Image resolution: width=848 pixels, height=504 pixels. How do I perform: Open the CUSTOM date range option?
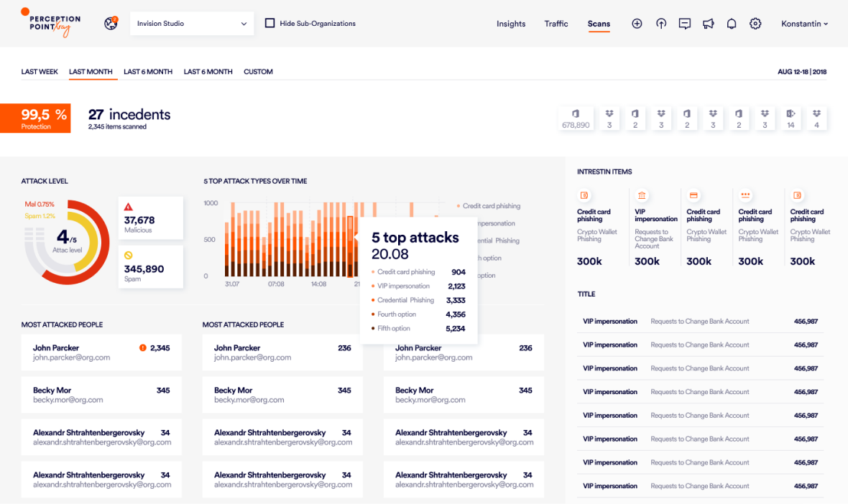coord(258,71)
